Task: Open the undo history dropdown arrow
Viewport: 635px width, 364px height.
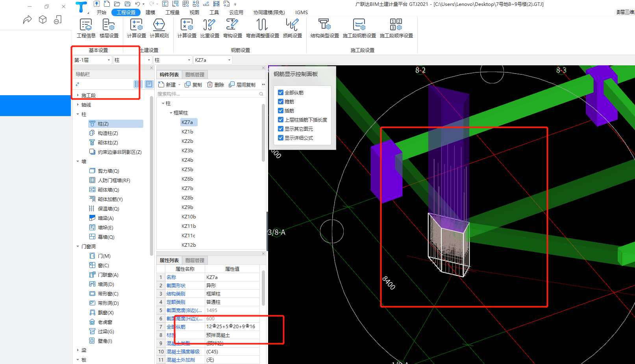Action: pyautogui.click(x=143, y=4)
